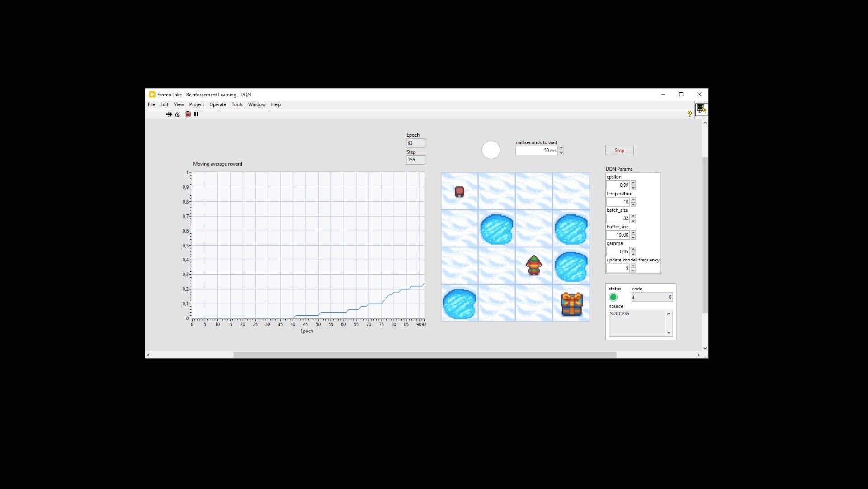Image resolution: width=868 pixels, height=489 pixels.
Task: Scroll down in the source log area
Action: click(668, 332)
